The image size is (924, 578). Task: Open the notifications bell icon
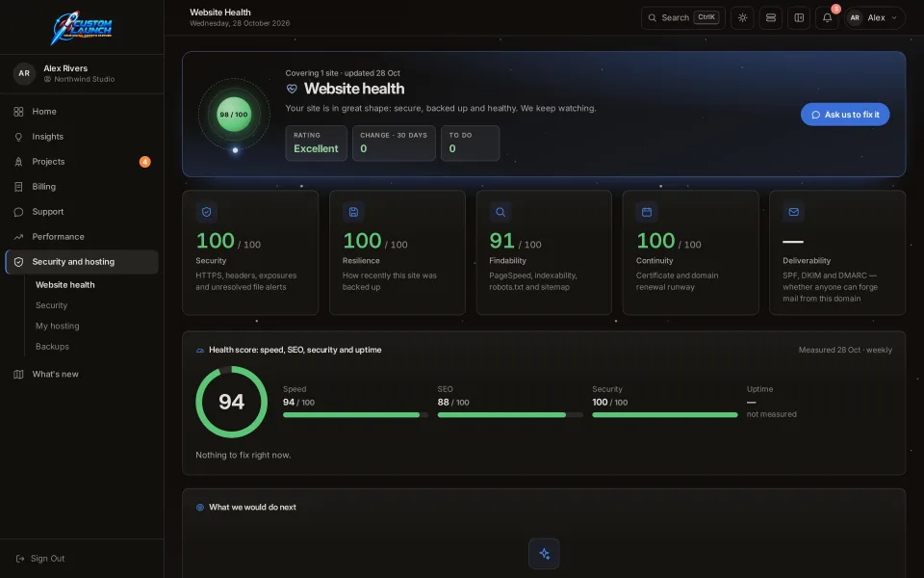[x=828, y=17]
